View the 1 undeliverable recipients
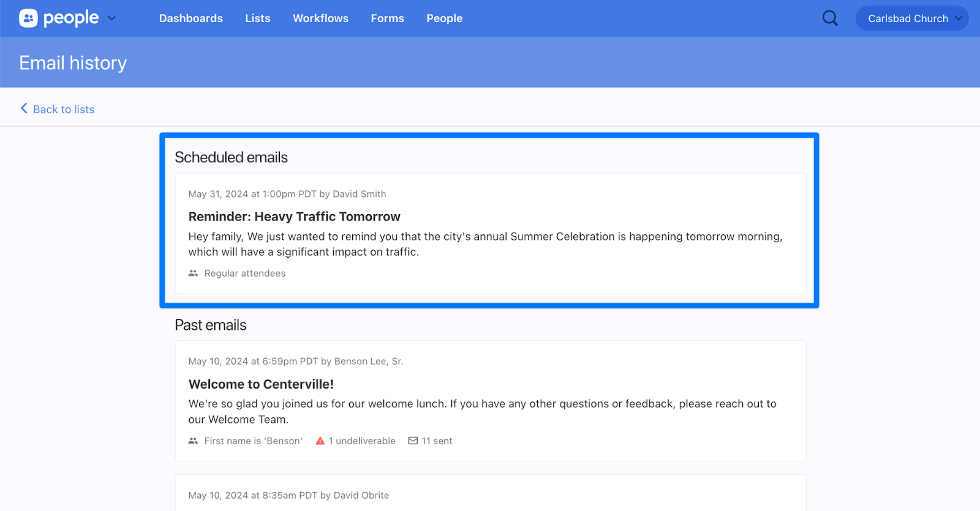Viewport: 980px width, 511px height. [361, 441]
